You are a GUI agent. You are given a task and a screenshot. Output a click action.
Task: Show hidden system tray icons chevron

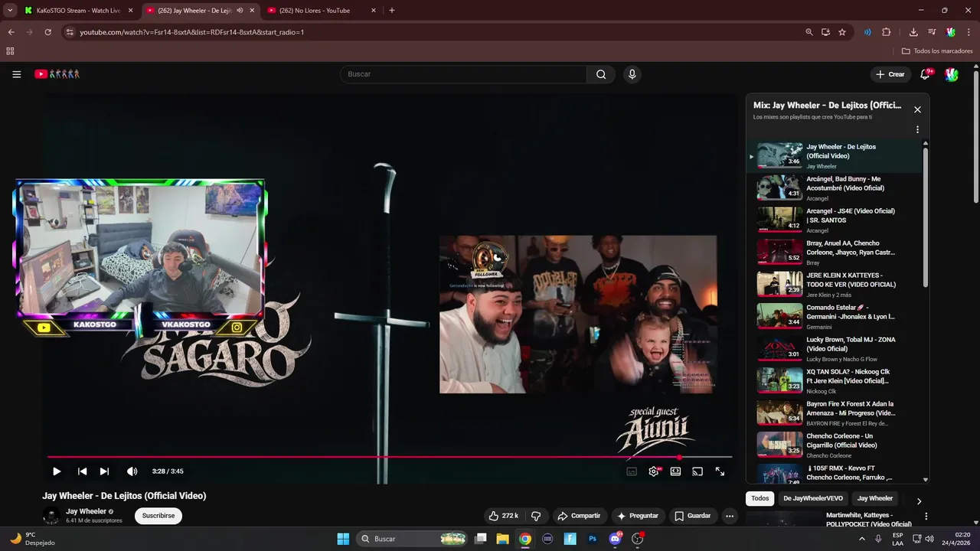point(861,539)
